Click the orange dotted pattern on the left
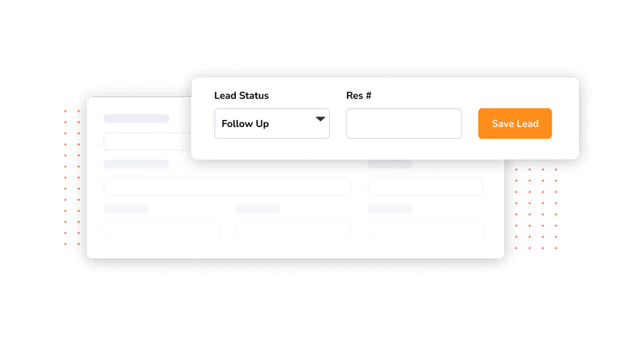644x340 pixels. click(72, 178)
